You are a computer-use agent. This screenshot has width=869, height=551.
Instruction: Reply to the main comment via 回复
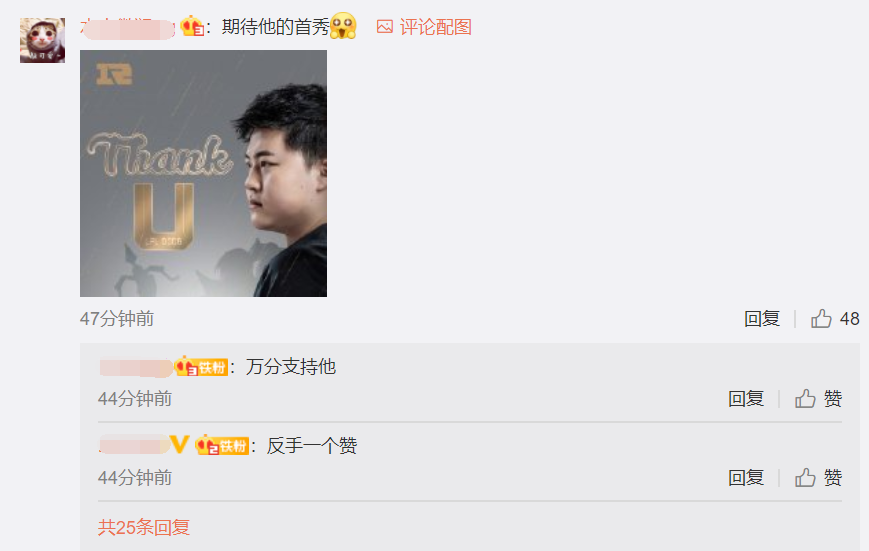click(x=761, y=319)
